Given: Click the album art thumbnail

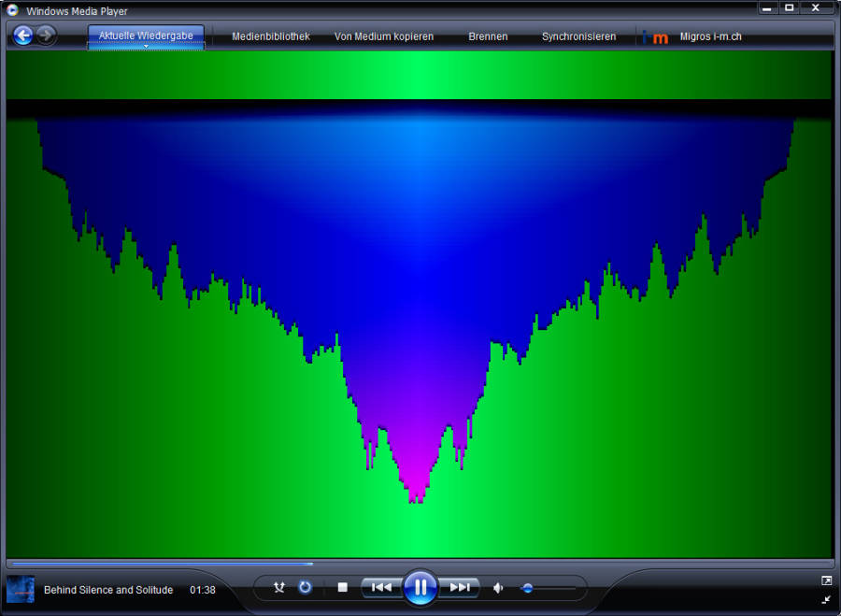Looking at the screenshot, I should click(x=21, y=589).
